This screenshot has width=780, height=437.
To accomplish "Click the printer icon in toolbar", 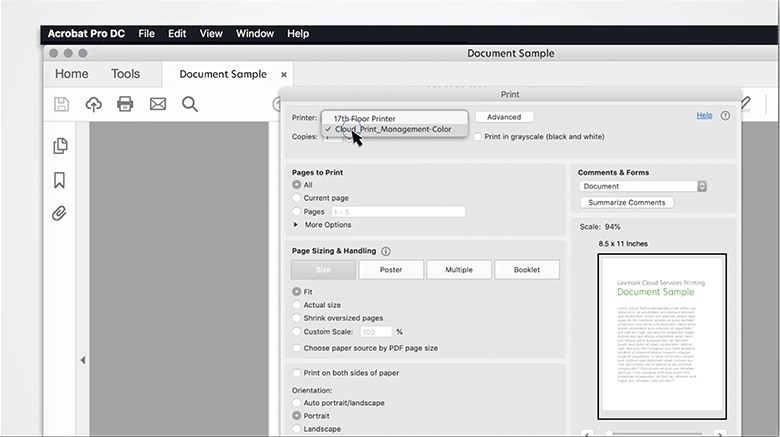I will click(x=125, y=104).
